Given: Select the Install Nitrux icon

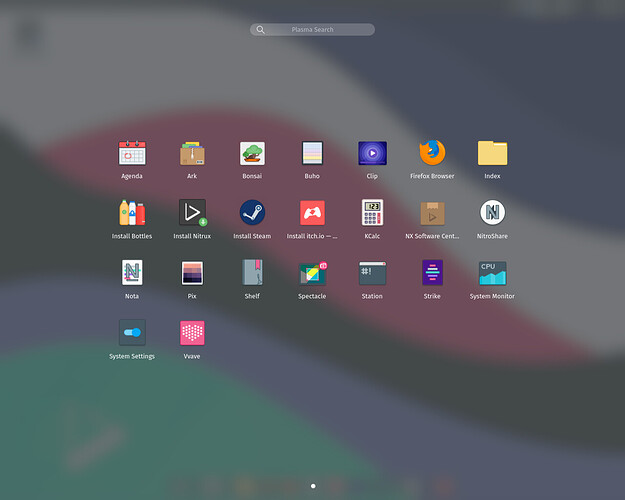Looking at the screenshot, I should tap(193, 213).
